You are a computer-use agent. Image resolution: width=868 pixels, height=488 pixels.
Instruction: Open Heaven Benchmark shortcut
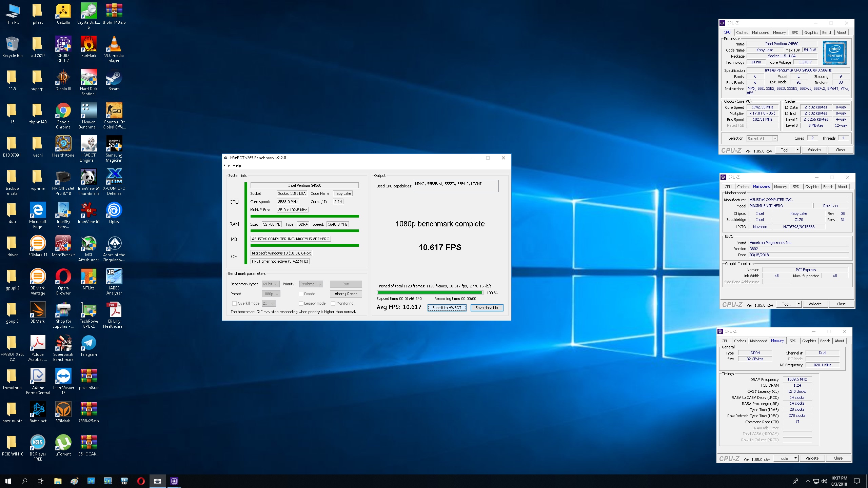pos(88,116)
